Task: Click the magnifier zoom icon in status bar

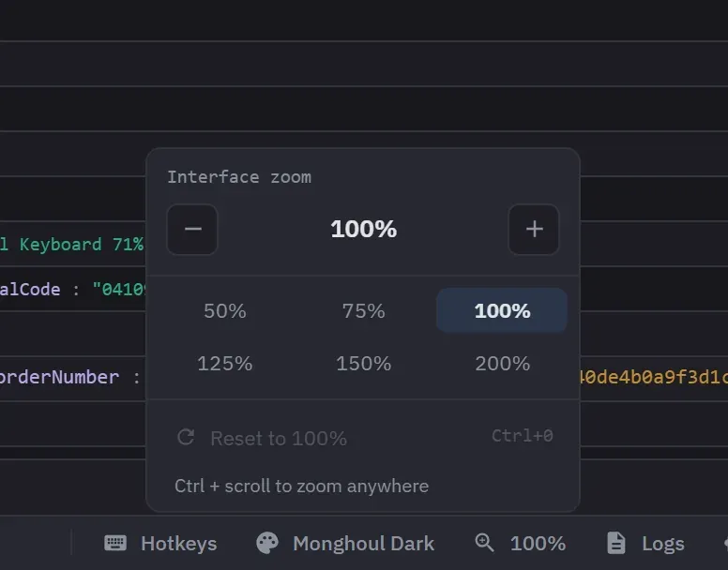Action: [484, 542]
